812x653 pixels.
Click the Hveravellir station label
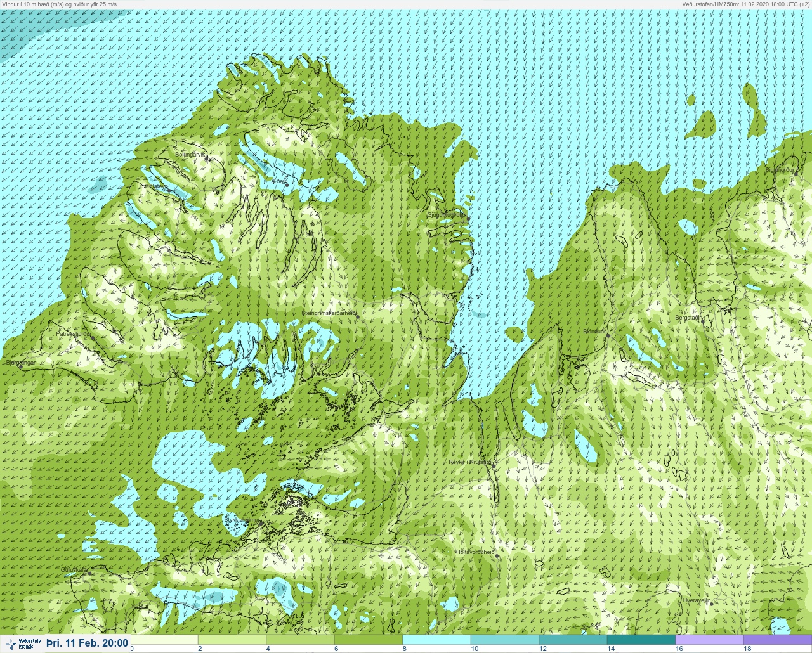[696, 600]
